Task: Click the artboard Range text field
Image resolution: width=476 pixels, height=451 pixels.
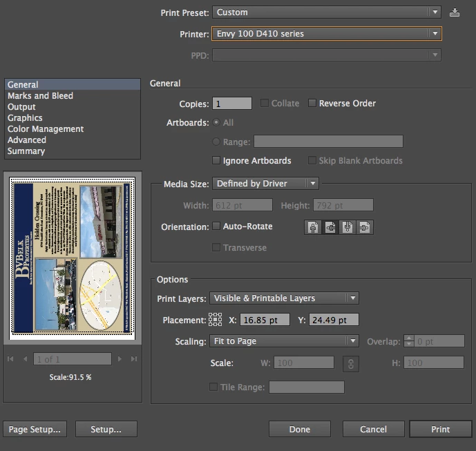Action: tap(328, 142)
